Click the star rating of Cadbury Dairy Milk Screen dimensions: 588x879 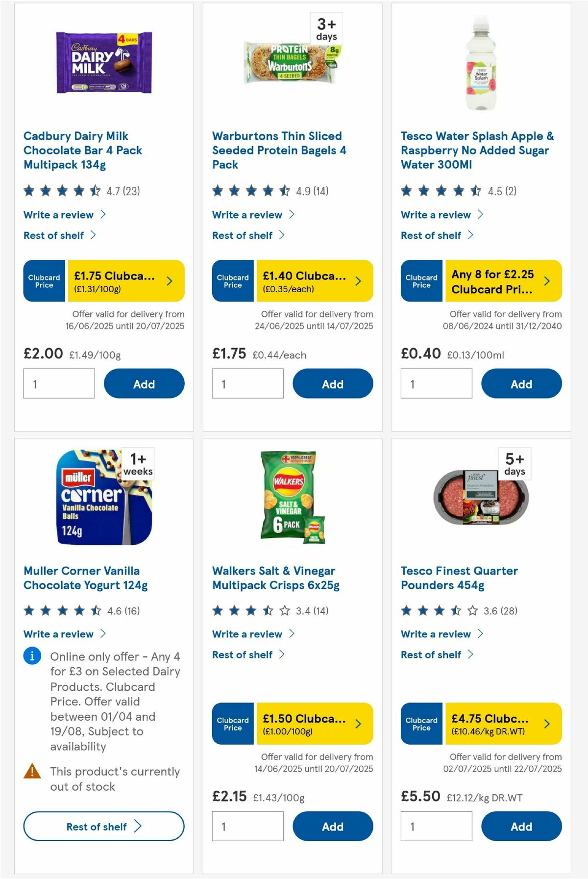pyautogui.click(x=60, y=191)
